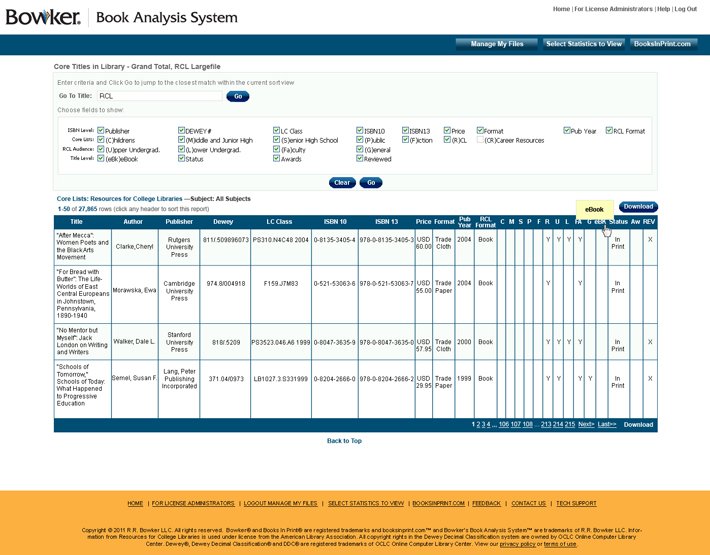Click the blue Download button
The image size is (710, 555).
638,206
